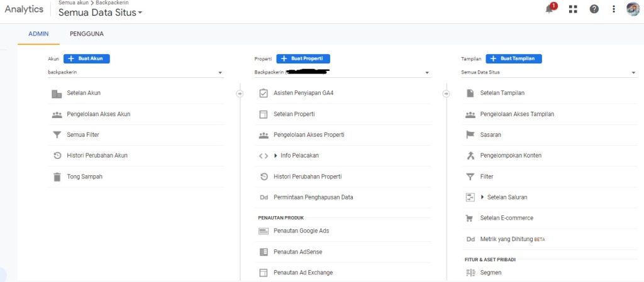Click the user profile avatar
This screenshot has height=282, width=644.
click(x=633, y=9)
